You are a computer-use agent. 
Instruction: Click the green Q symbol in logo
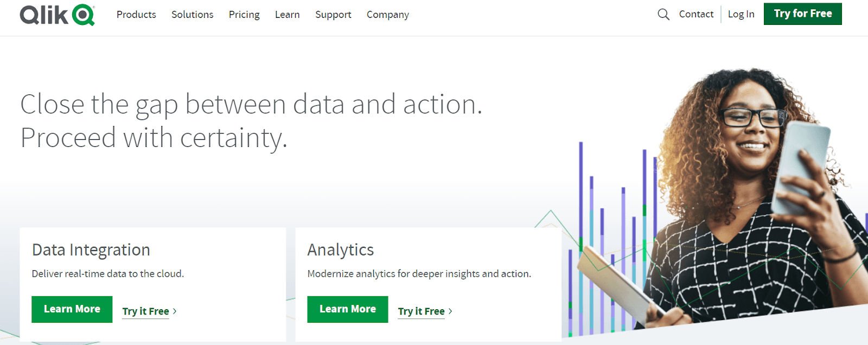(x=82, y=14)
